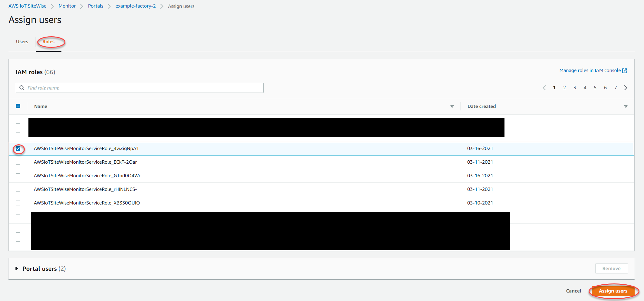Open the sort arrow on Date created column

[626, 106]
